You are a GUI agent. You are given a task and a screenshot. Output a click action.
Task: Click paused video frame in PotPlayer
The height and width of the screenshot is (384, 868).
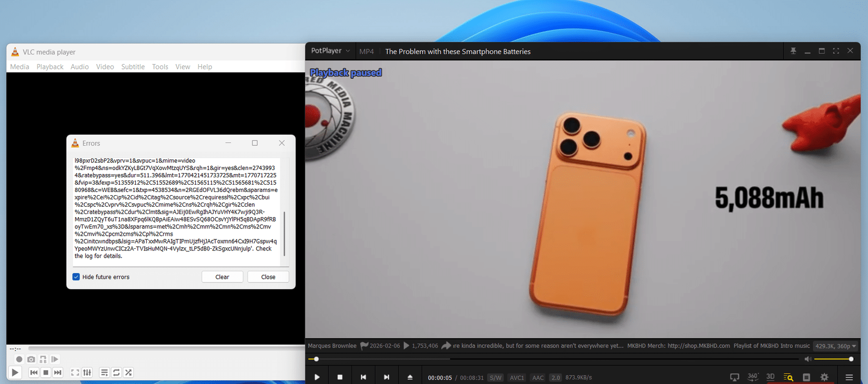(x=583, y=200)
